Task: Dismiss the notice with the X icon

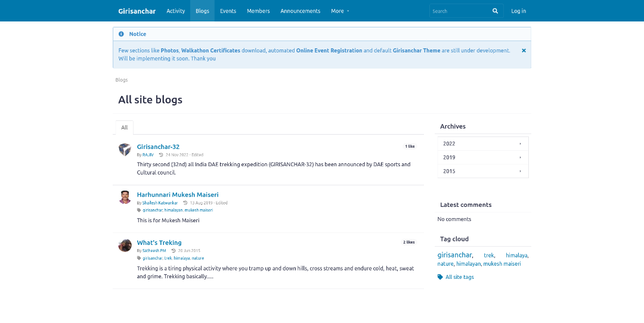Action: (x=524, y=51)
